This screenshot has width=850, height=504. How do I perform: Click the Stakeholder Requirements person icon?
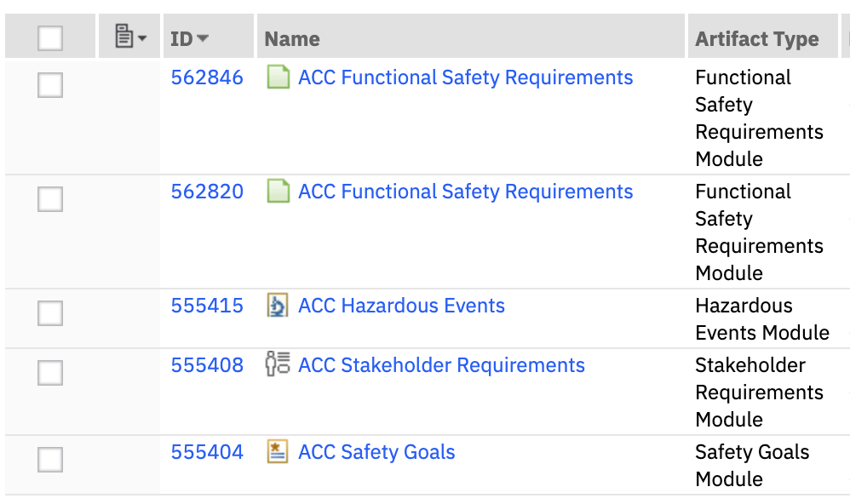coord(279,364)
